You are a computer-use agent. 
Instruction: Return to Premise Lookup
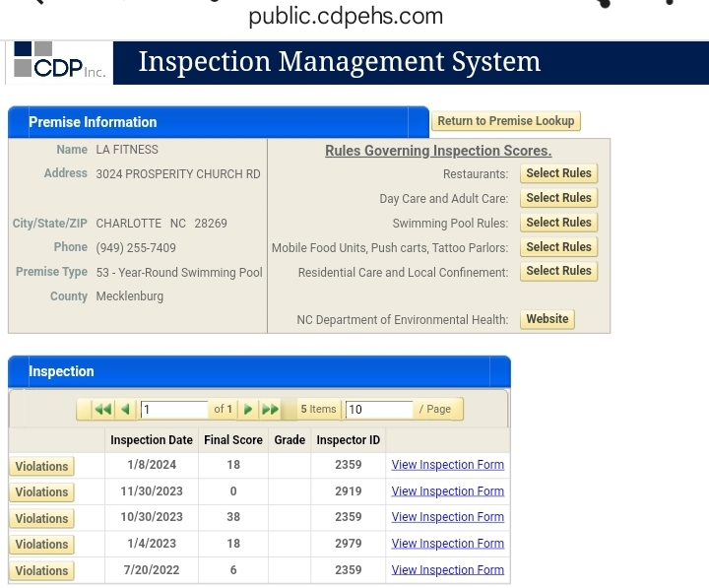[505, 121]
